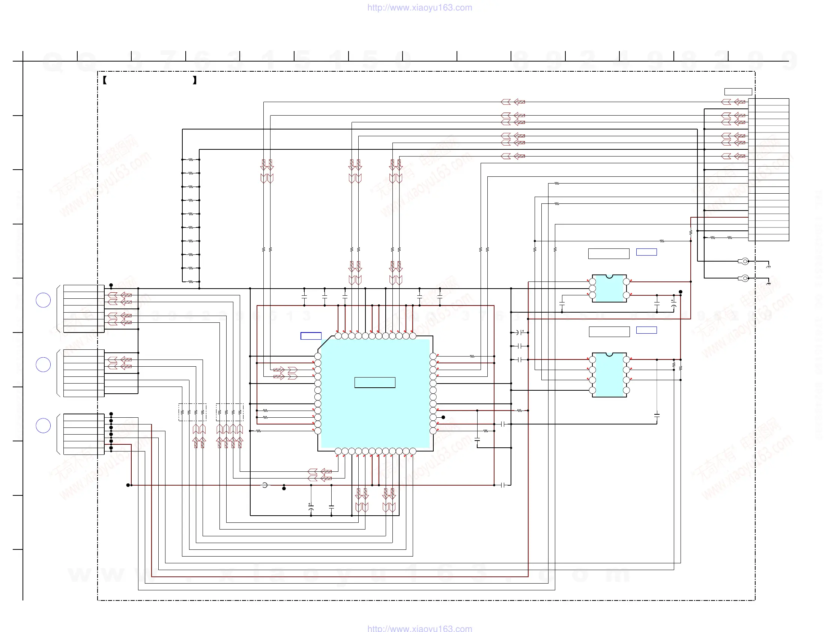Click the upper ground terminal lug symbol
Screen dimensions: 840x632
[744, 261]
